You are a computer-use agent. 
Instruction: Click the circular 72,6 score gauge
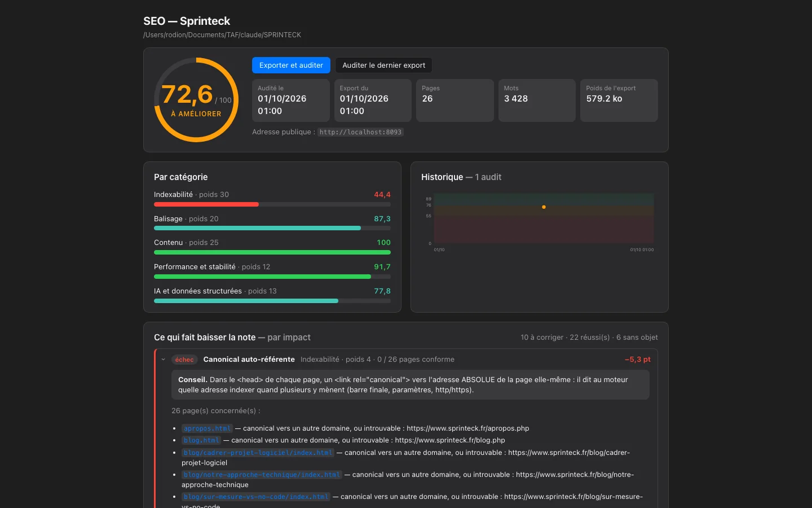click(196, 100)
